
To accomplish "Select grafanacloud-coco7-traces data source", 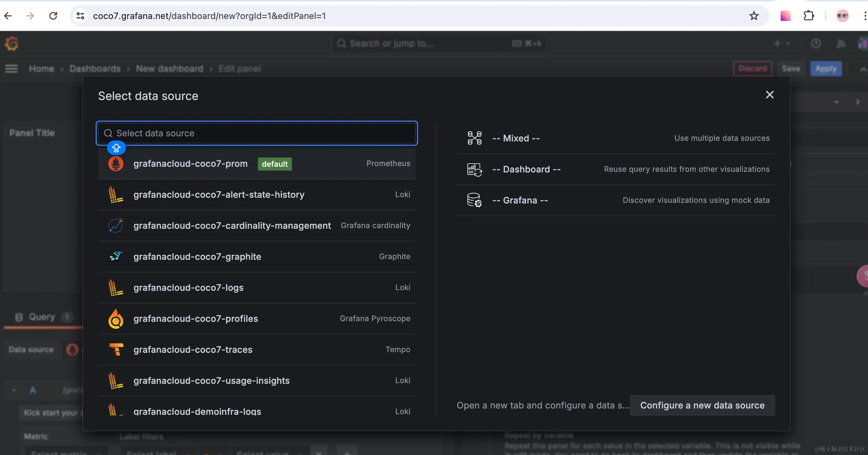I will [257, 349].
